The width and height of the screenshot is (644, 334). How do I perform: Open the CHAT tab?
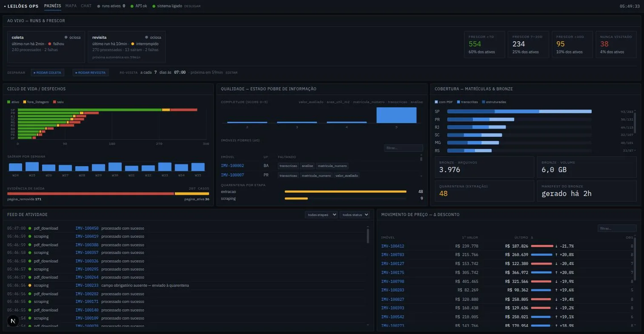point(86,6)
